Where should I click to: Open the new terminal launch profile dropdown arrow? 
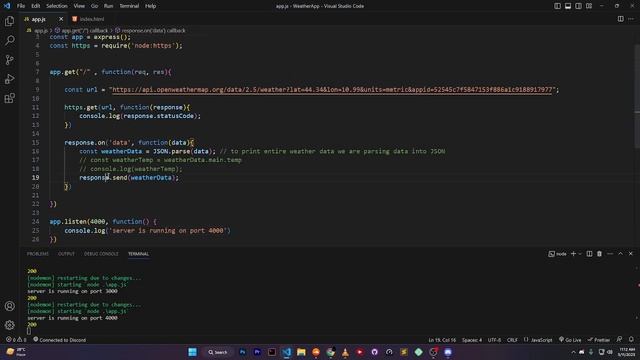coord(580,254)
